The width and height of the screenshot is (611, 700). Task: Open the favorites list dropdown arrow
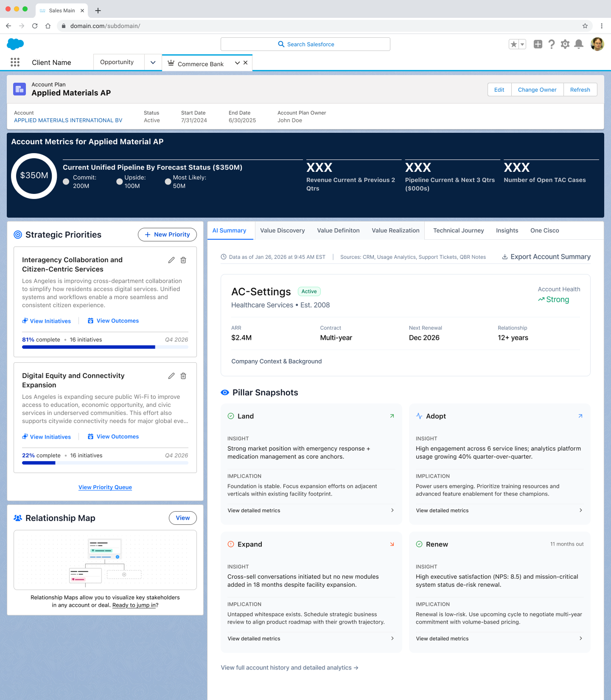click(x=522, y=44)
